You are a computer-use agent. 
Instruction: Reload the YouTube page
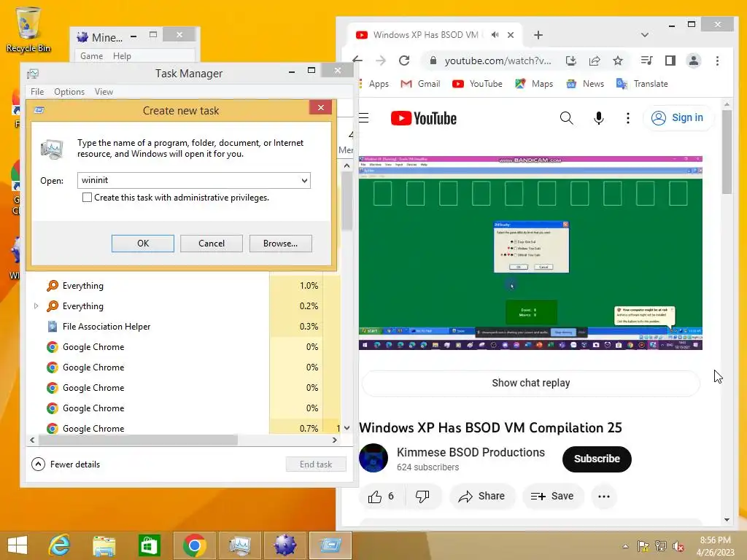(x=404, y=61)
